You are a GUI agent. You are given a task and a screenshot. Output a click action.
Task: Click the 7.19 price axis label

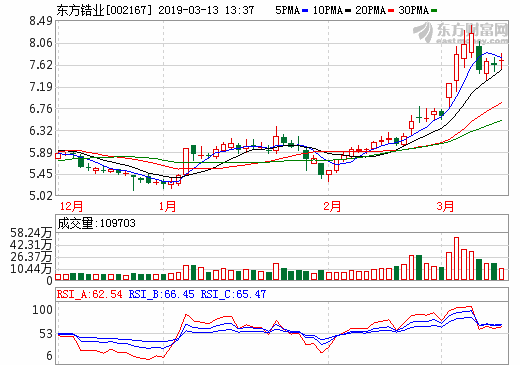click(x=41, y=87)
